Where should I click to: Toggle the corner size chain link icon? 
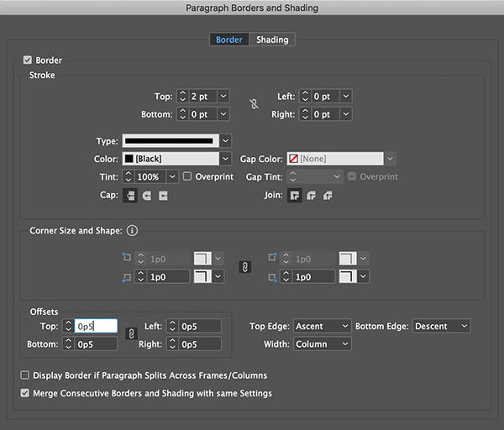tap(245, 267)
